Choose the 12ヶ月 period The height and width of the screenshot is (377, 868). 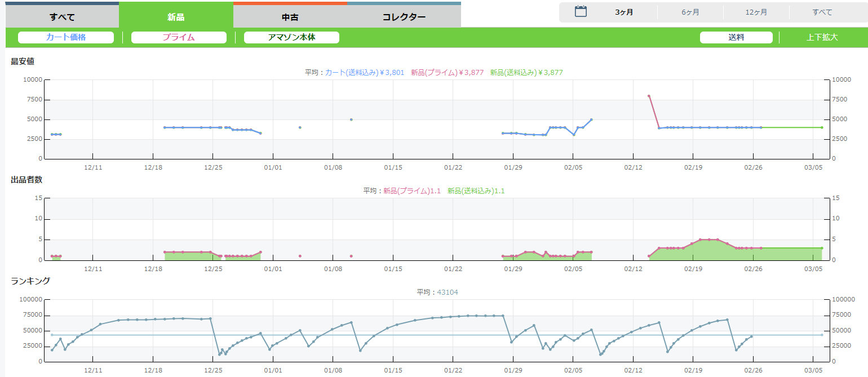(x=756, y=12)
